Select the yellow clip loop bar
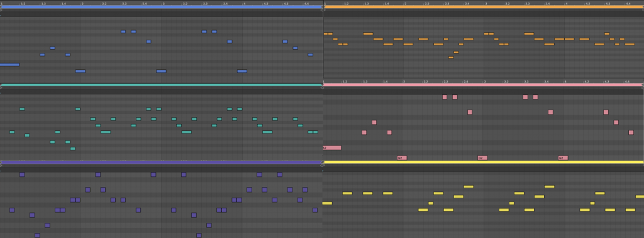Screen dimensions: 644x238 pos(484,162)
